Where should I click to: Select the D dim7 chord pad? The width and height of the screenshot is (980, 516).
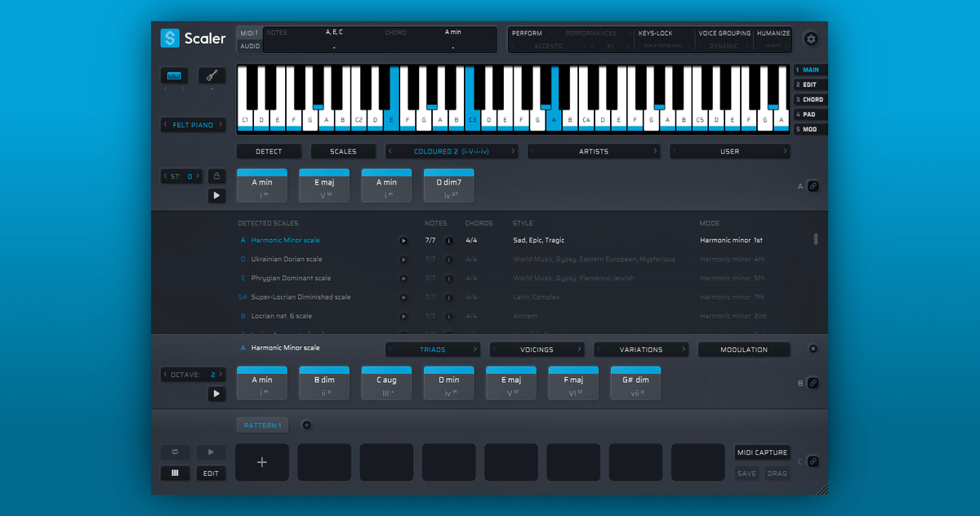448,186
